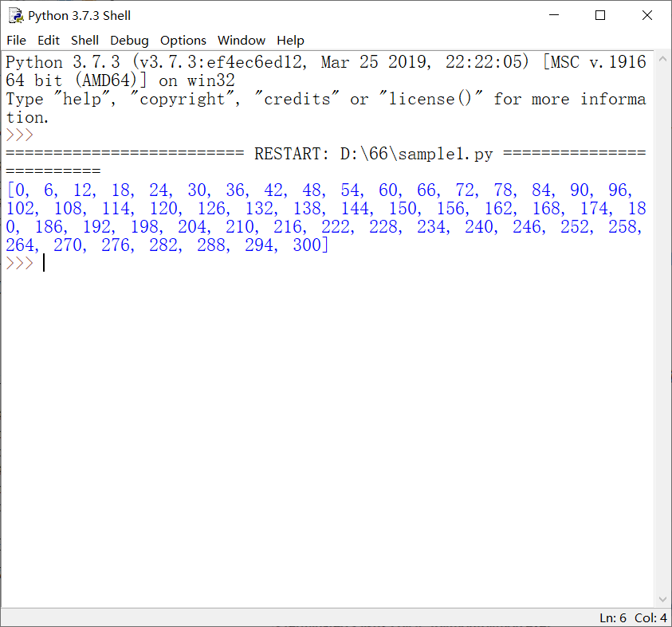Click the scrollbar up arrow
The image size is (672, 627).
coord(662,59)
